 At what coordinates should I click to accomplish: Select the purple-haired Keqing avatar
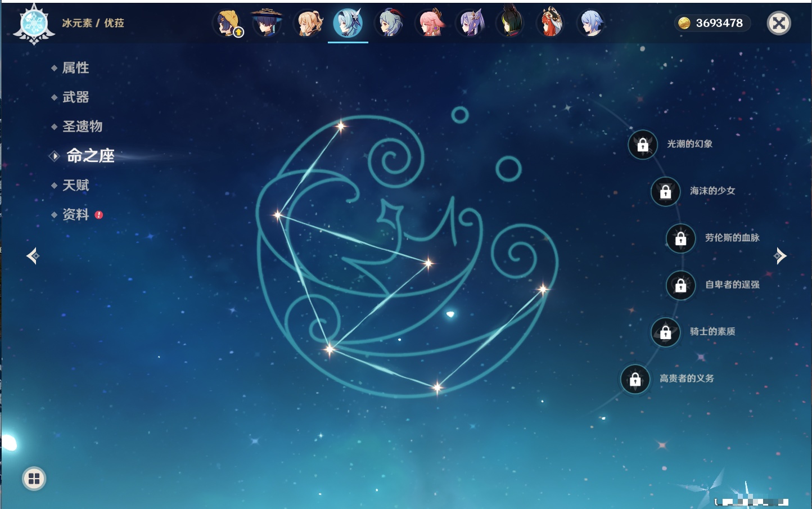click(470, 23)
